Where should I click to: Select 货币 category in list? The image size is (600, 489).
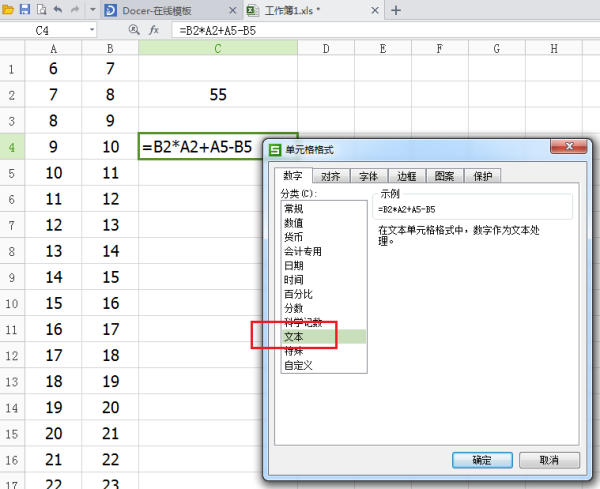click(324, 237)
